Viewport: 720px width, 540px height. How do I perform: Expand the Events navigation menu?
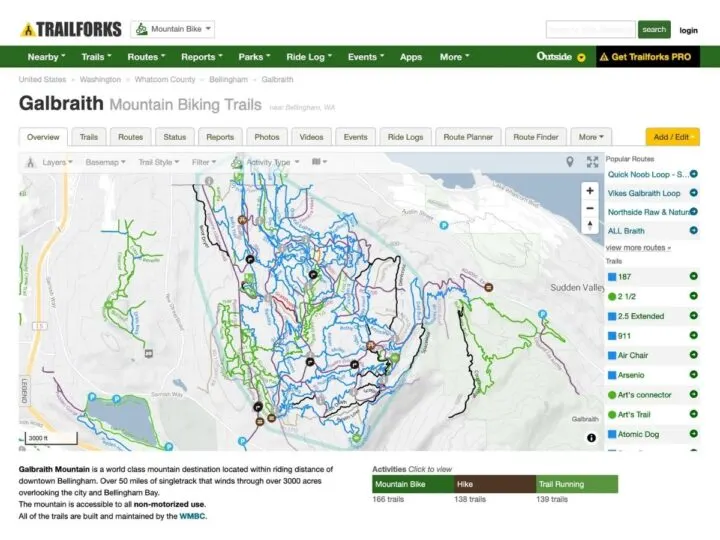[x=366, y=57]
